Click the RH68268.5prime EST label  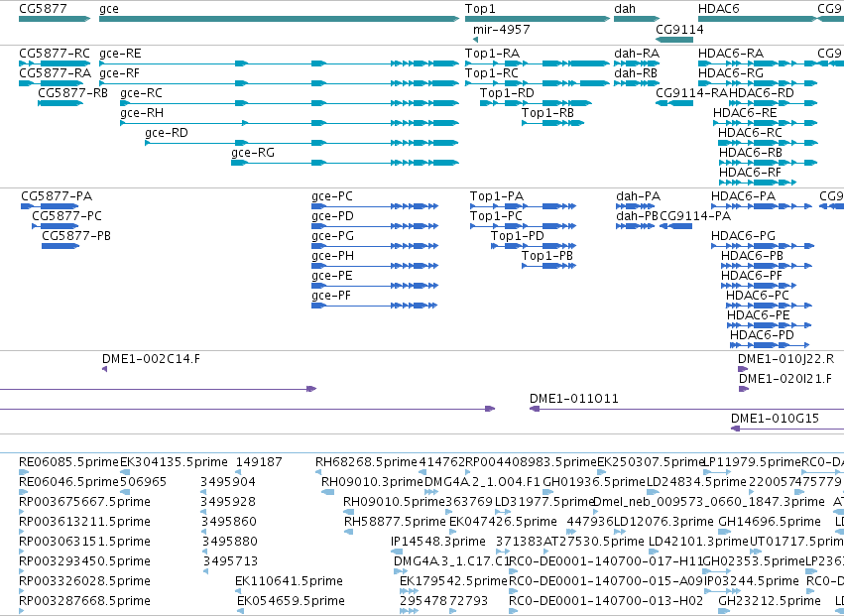[367, 462]
